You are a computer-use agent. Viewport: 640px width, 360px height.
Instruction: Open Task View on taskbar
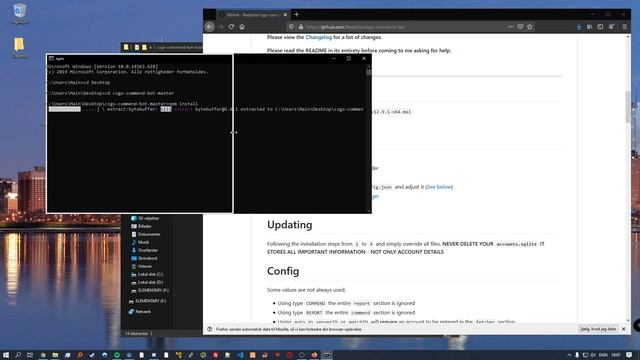coord(30,355)
